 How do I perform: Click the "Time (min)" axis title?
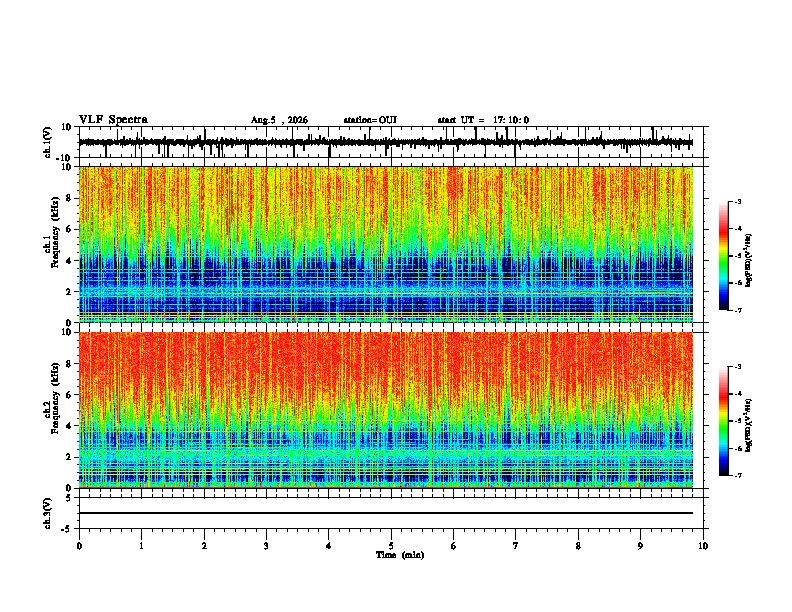pos(400,555)
